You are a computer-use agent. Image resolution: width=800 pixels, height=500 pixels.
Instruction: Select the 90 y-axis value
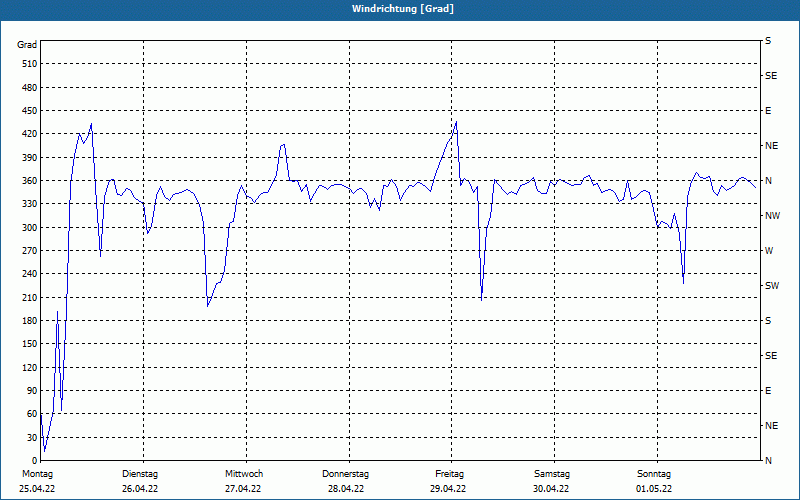point(32,391)
